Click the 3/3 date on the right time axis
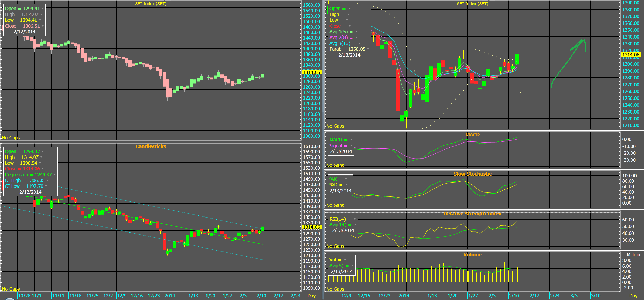This screenshot has width=644, height=300. pos(574,296)
